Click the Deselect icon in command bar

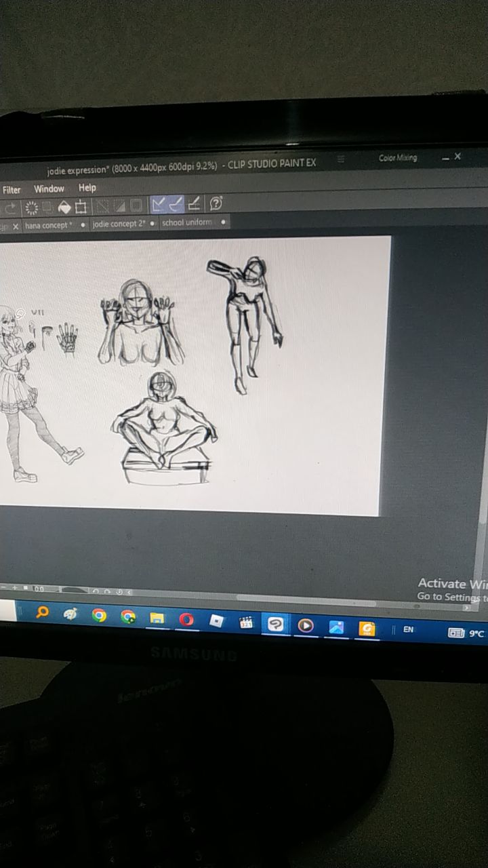(103, 205)
